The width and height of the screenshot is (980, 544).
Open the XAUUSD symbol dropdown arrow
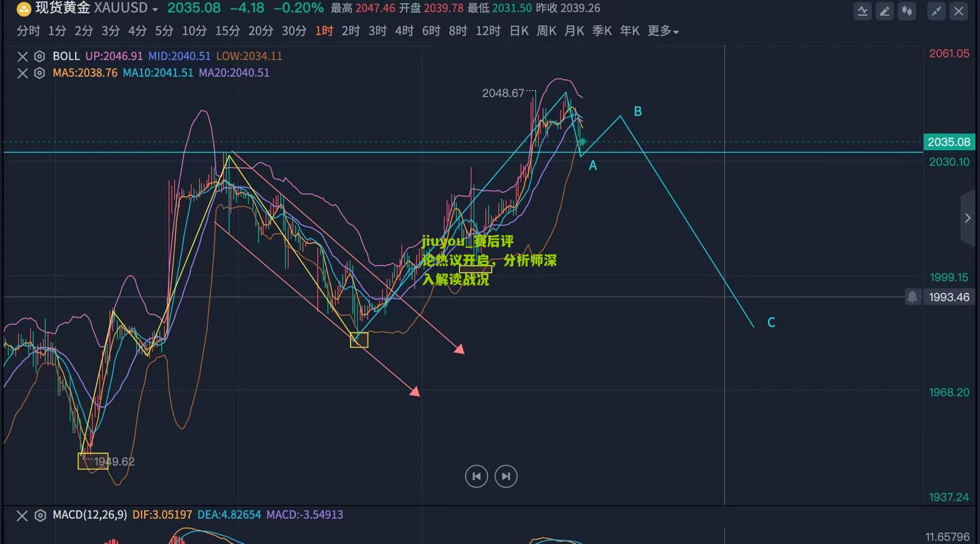click(155, 10)
